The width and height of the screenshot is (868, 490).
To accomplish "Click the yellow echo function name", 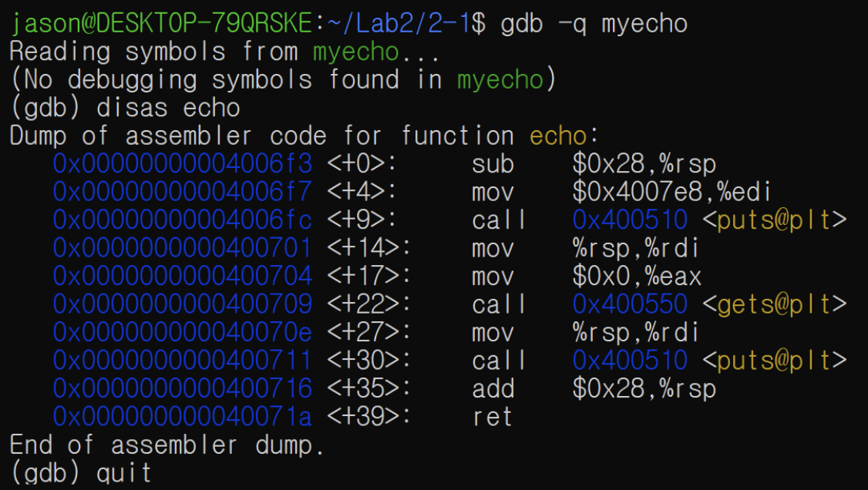I will (x=558, y=136).
